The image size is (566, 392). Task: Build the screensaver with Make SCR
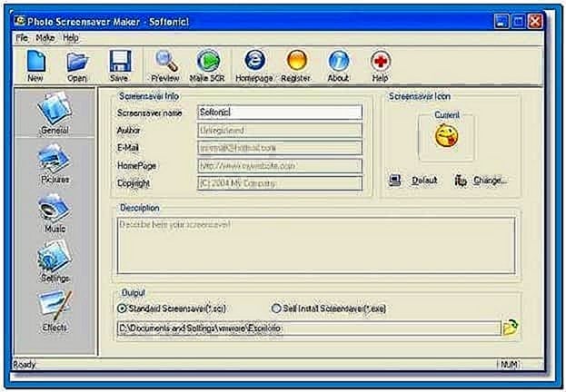207,65
